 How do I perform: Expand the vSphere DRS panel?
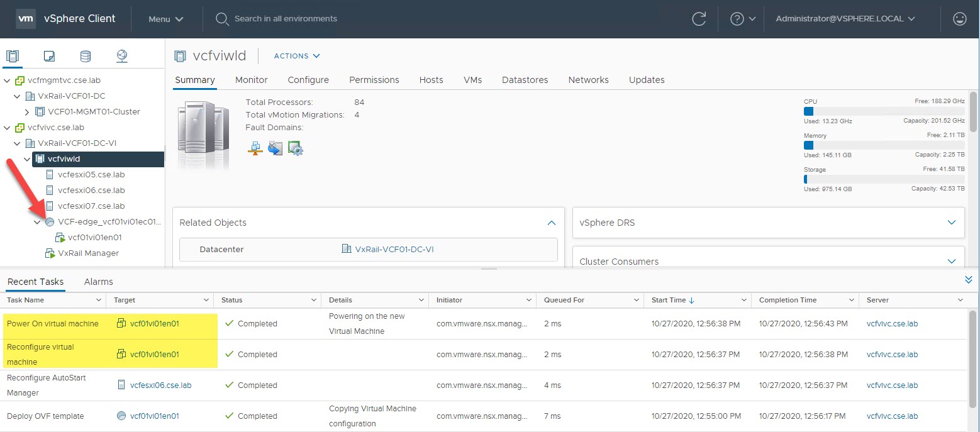(951, 223)
